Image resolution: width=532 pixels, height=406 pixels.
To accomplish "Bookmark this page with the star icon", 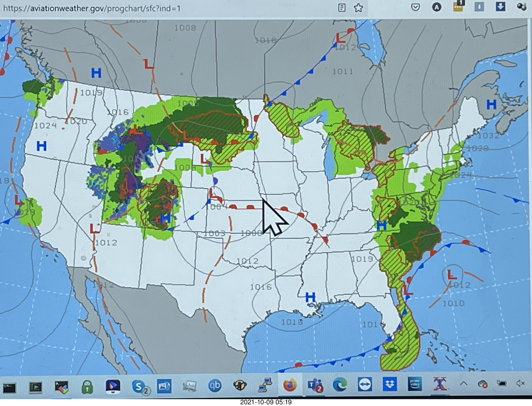I will pos(358,8).
